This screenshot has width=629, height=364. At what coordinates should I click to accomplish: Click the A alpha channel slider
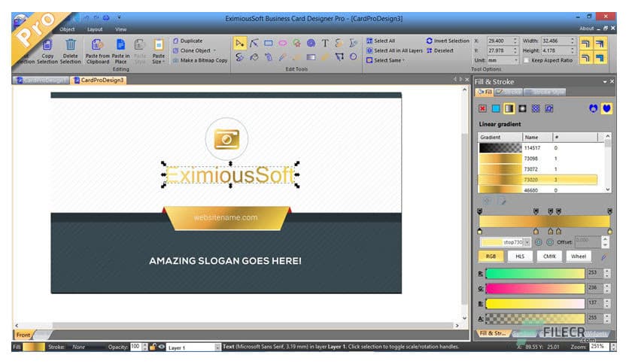(x=535, y=318)
